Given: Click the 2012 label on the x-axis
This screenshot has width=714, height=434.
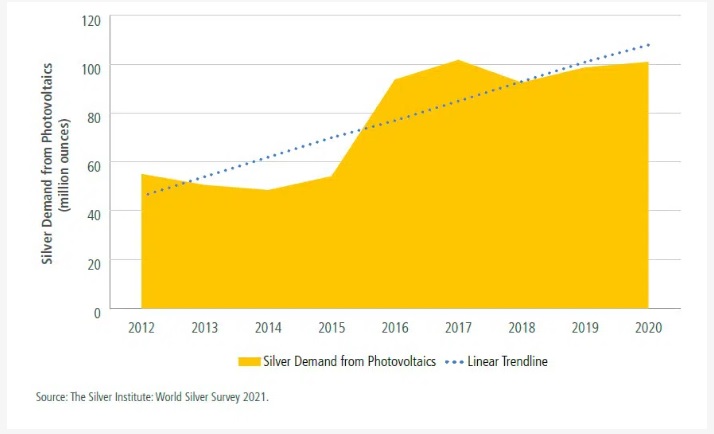Looking at the screenshot, I should click(x=141, y=326).
